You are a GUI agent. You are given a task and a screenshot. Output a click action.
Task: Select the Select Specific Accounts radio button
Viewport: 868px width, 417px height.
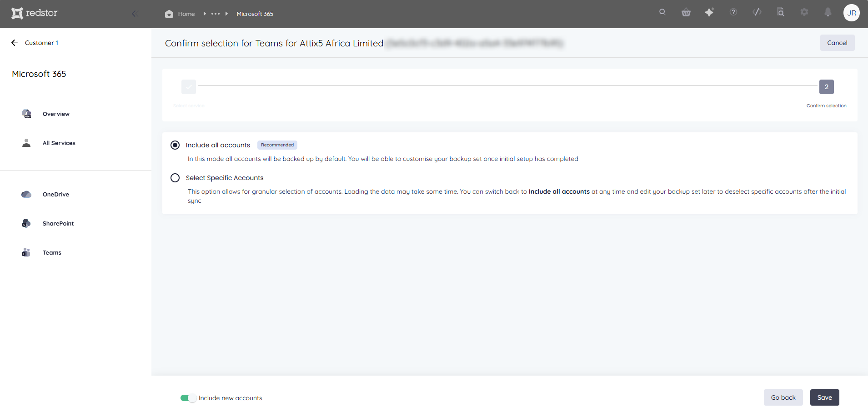175,178
